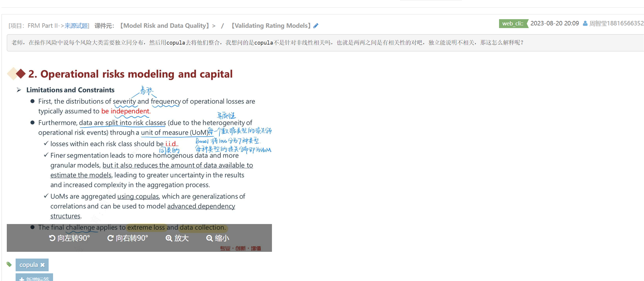Rotate image with the 向左转90° control
The width and height of the screenshot is (644, 281).
[x=69, y=238]
